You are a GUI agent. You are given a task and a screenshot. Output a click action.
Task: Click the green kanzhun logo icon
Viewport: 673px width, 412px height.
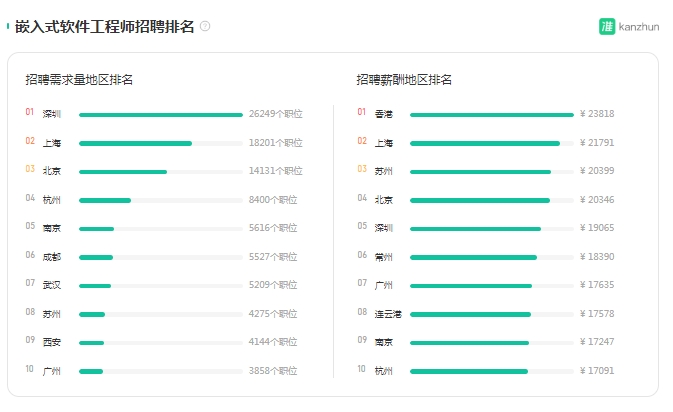click(607, 27)
